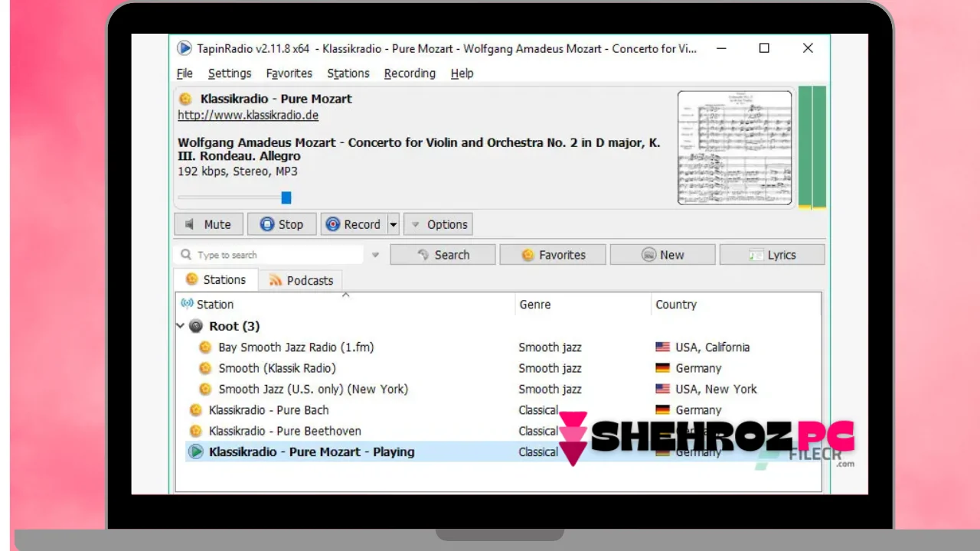Open the File menu

pos(185,73)
